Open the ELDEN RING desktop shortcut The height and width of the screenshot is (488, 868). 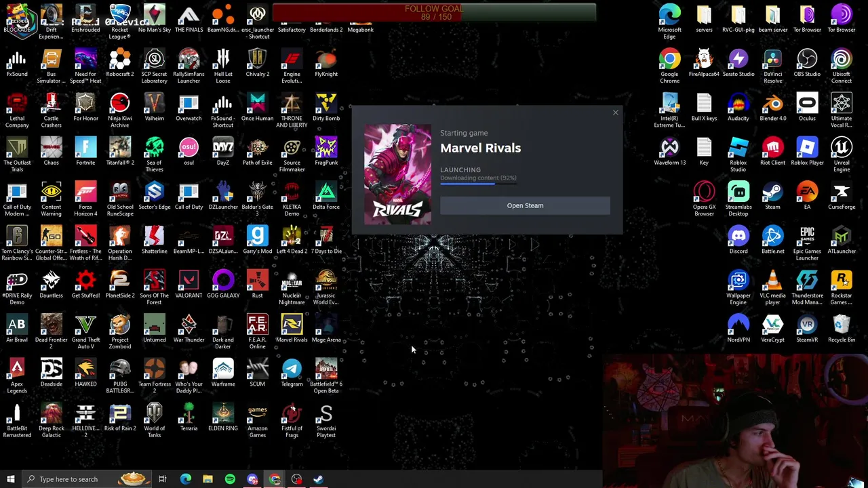(223, 417)
